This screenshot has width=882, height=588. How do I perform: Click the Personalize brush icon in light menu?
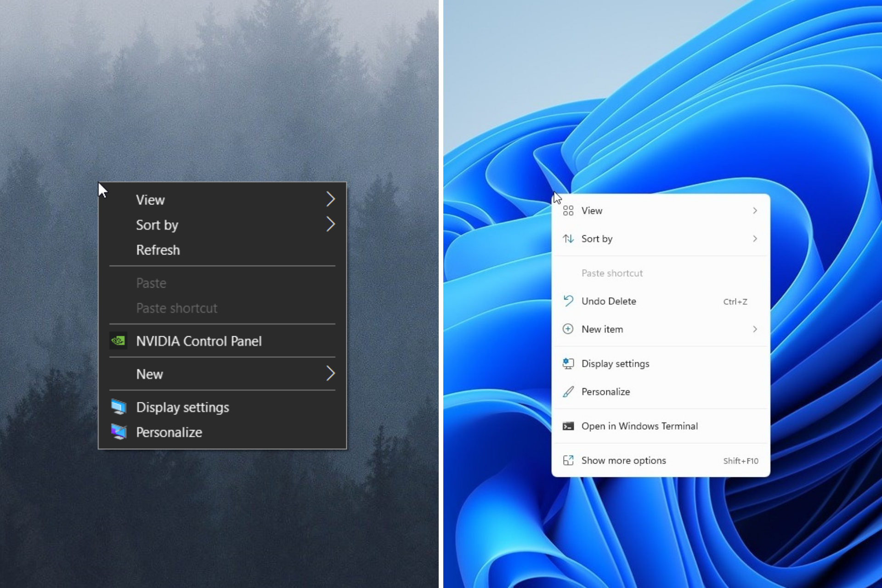568,391
